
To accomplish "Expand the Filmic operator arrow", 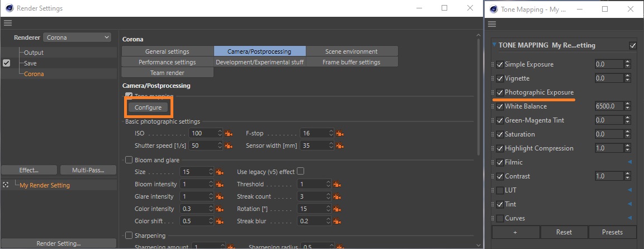I will (629, 162).
